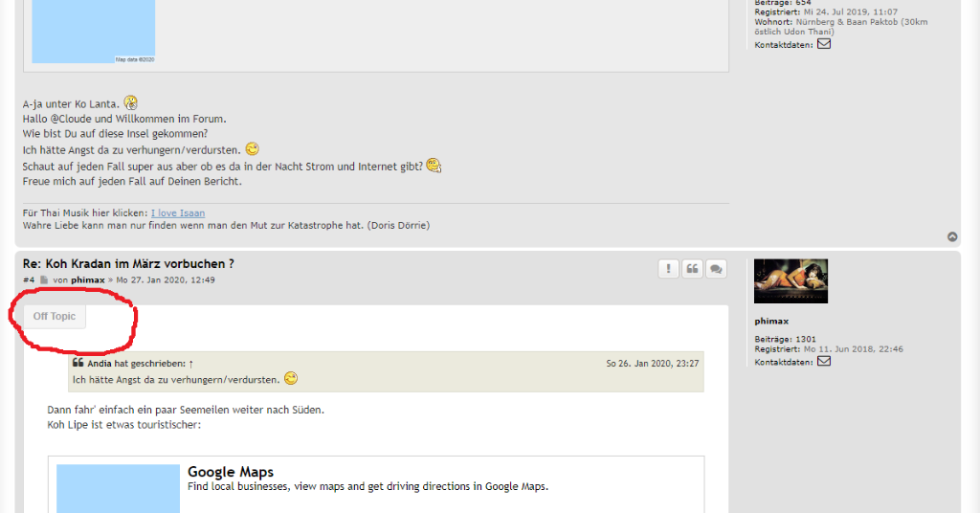Open the 'I love Isaan' link
Image resolution: width=980 pixels, height=513 pixels.
tap(177, 213)
